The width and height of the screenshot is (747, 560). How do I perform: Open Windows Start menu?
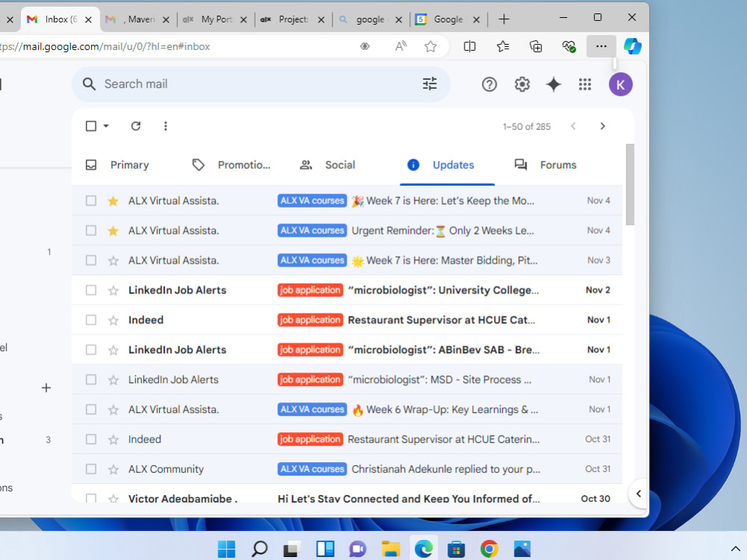226,549
